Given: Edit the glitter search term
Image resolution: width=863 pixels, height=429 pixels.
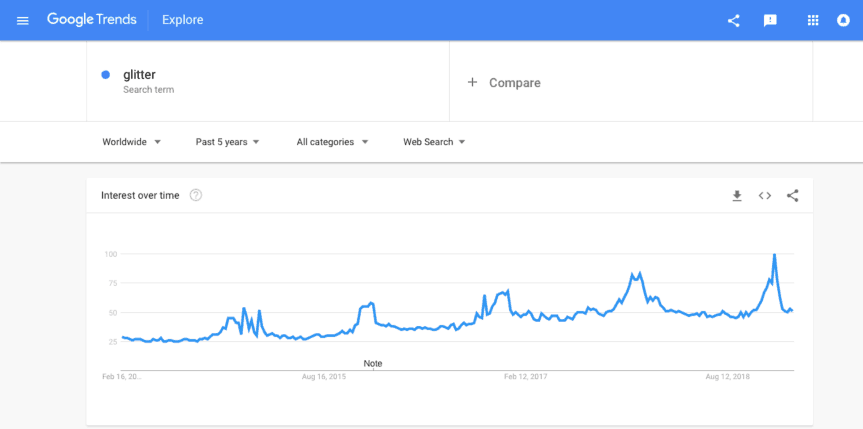Looking at the screenshot, I should point(139,74).
